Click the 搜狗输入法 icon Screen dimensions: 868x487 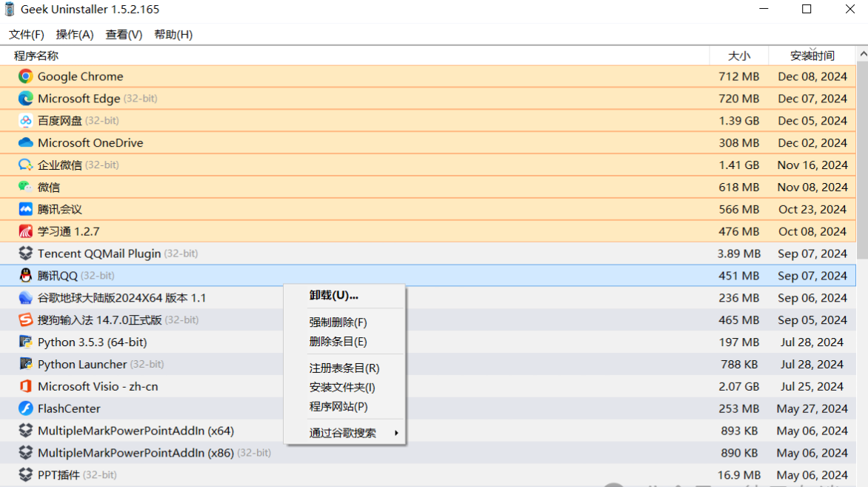coord(25,319)
